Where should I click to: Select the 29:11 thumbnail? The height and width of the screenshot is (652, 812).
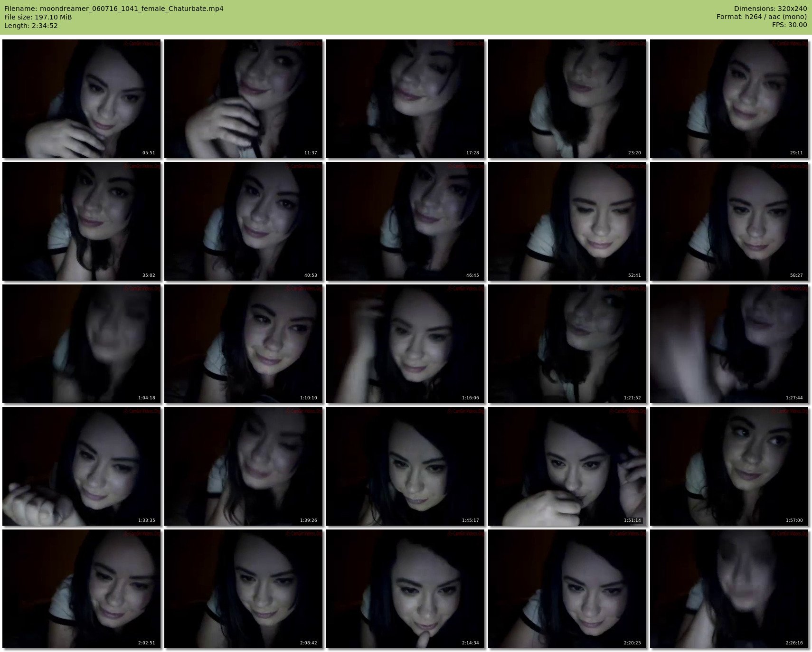click(729, 99)
